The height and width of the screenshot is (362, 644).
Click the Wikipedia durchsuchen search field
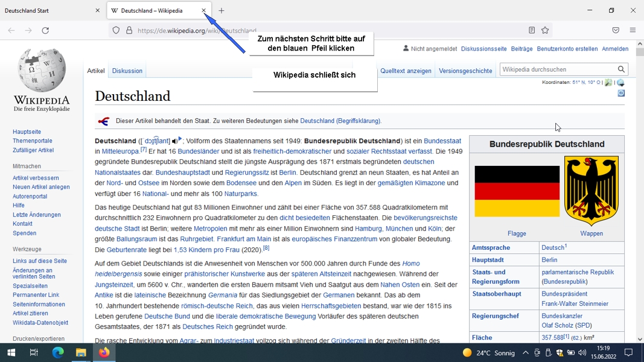(x=558, y=69)
